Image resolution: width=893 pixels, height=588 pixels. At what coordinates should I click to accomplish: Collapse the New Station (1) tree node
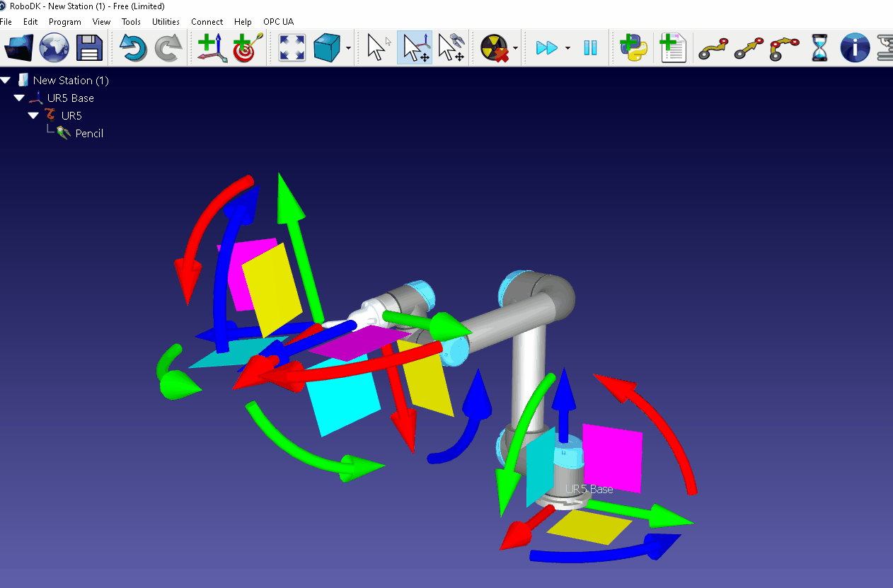6,80
